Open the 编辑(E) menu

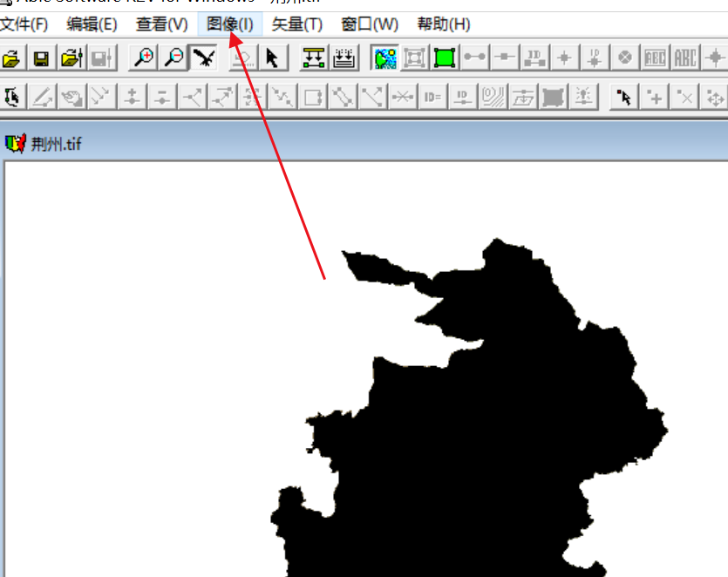click(x=92, y=24)
